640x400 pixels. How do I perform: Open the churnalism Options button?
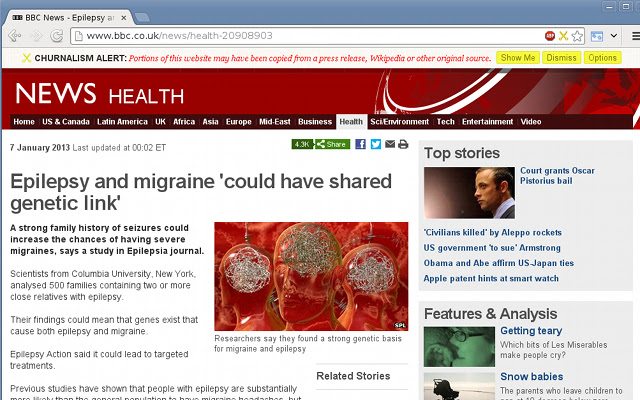602,58
